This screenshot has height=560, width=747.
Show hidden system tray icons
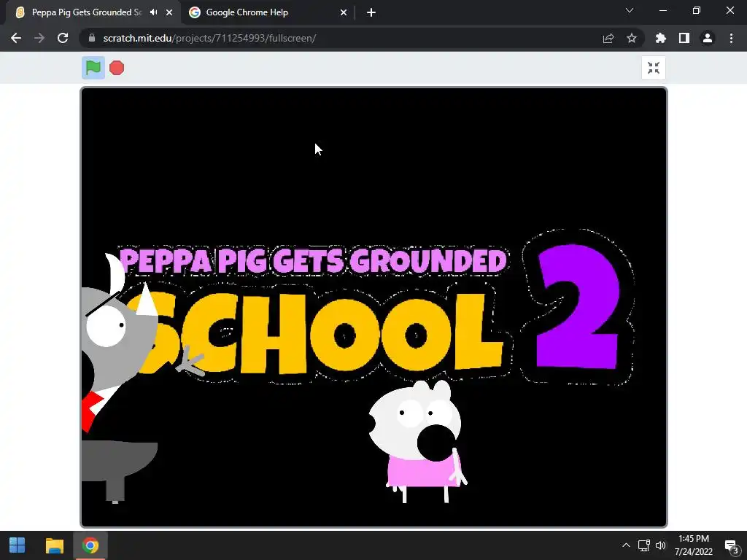[x=626, y=545]
